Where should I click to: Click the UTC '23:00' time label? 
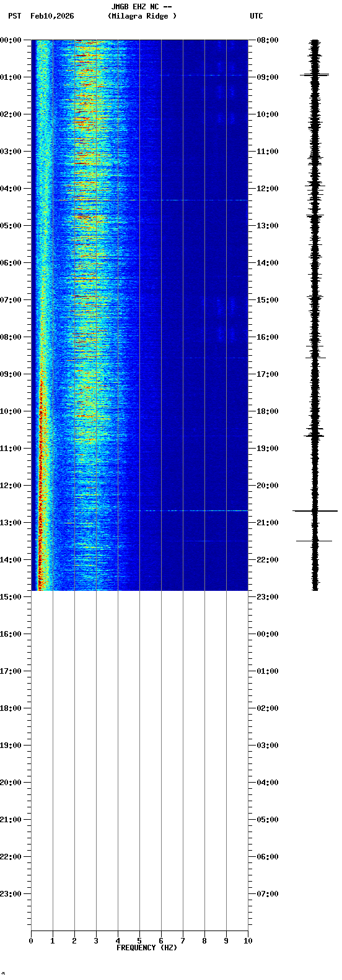[268, 597]
